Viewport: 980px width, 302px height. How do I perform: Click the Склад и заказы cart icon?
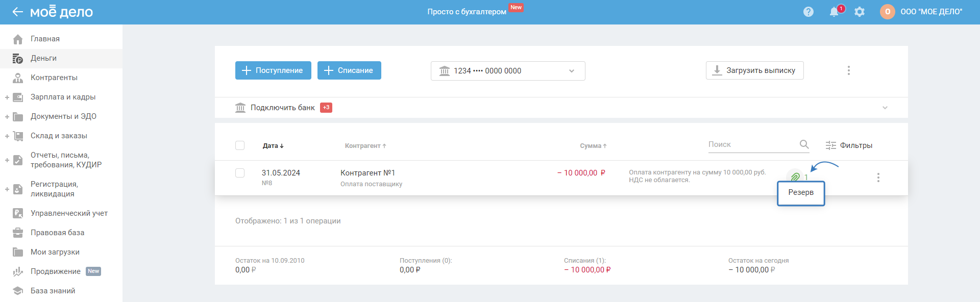click(18, 136)
